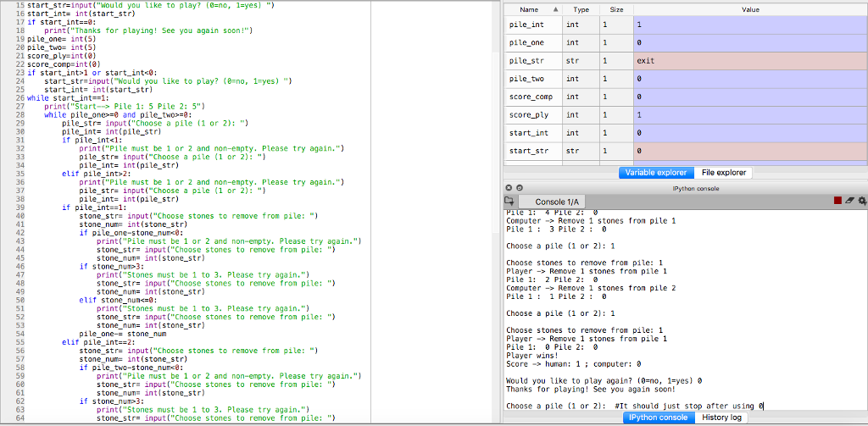Click the str type cell of pile_str

(x=581, y=61)
